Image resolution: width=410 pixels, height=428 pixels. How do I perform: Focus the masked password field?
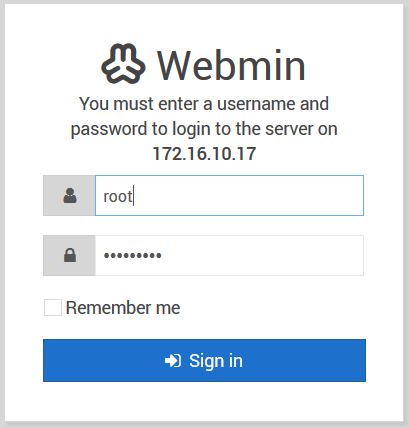229,255
